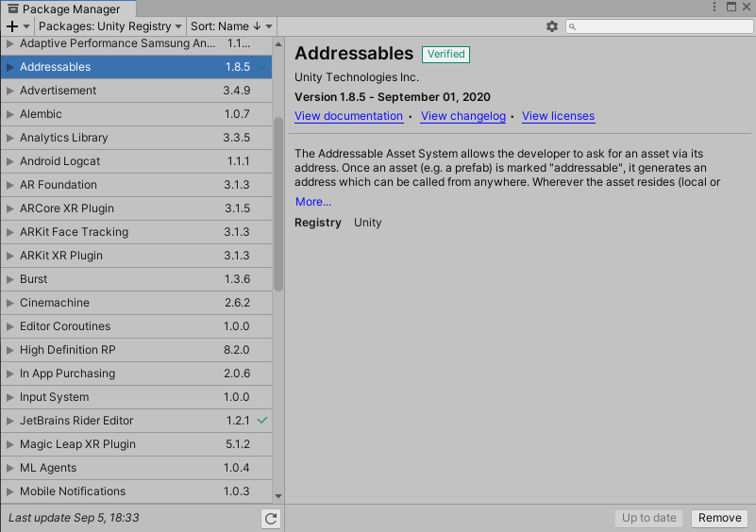Click the Unity Technologies Inc. author text

coord(357,77)
